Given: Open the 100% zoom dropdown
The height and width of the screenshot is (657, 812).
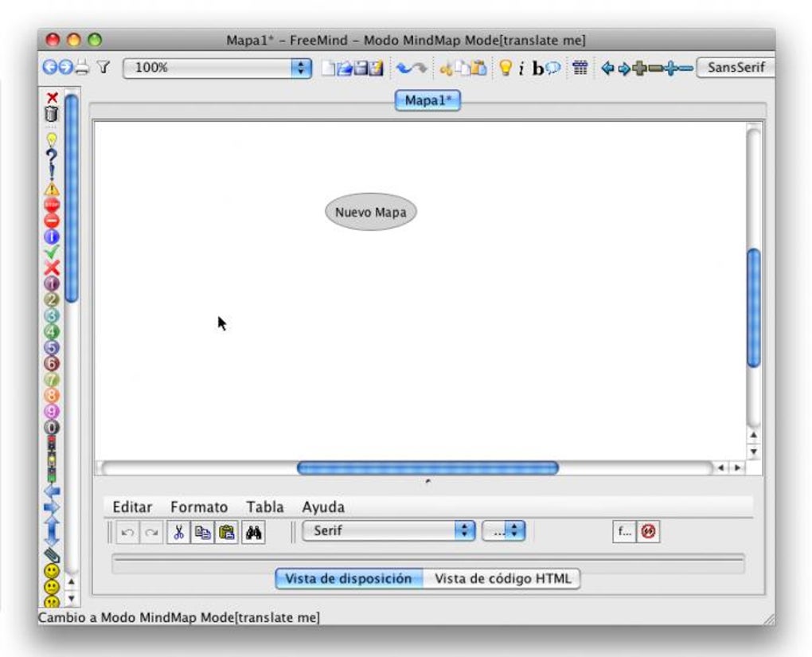Looking at the screenshot, I should pos(217,68).
